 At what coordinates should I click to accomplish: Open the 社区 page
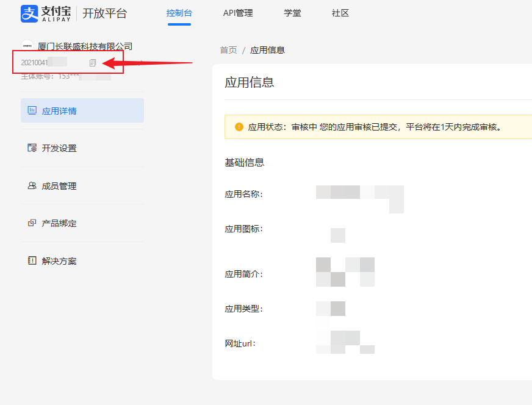pos(340,13)
